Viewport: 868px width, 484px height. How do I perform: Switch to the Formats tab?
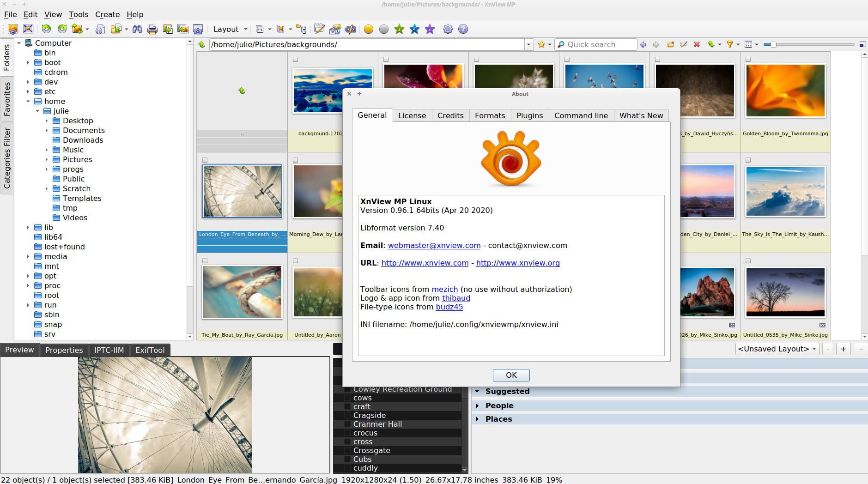pyautogui.click(x=490, y=115)
